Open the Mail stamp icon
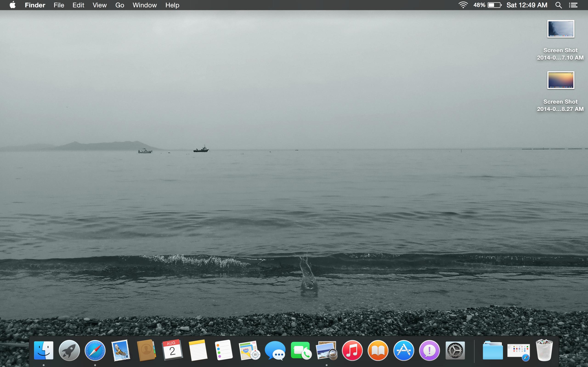This screenshot has width=588, height=367. 121,350
